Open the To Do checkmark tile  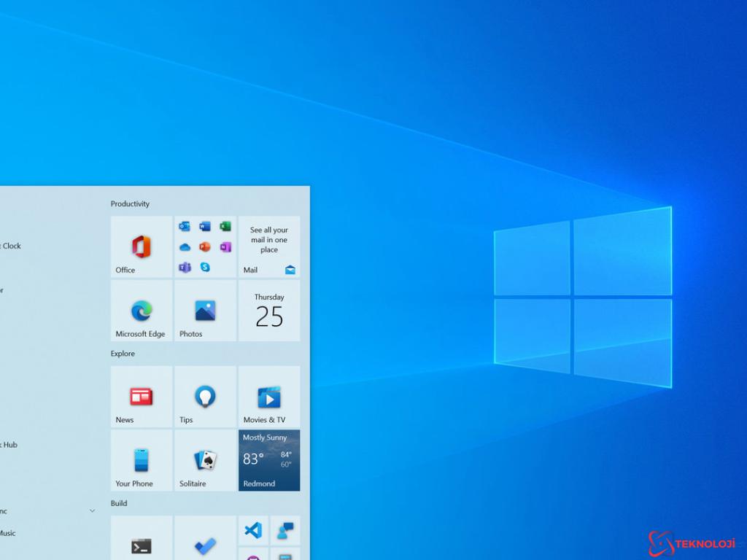(x=205, y=545)
